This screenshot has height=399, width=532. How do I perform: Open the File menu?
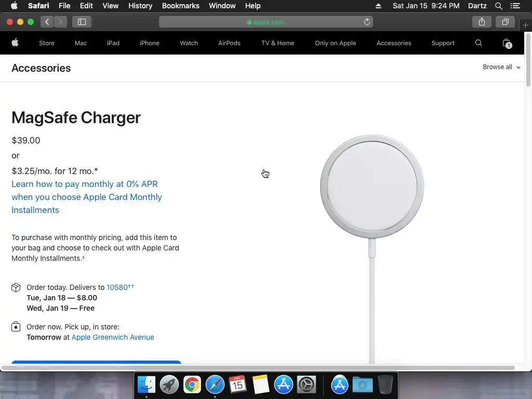(x=64, y=6)
